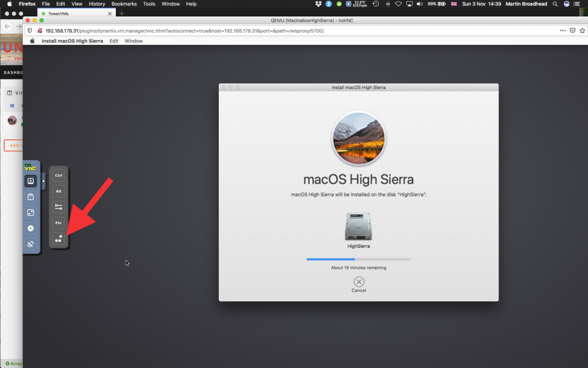
Task: Go back in the background Firefox window
Action: [x=7, y=26]
